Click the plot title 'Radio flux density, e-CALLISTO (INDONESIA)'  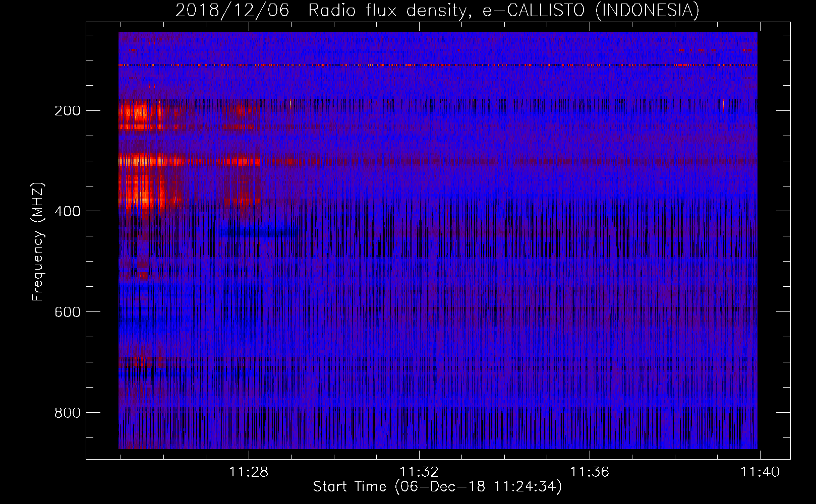pos(503,11)
